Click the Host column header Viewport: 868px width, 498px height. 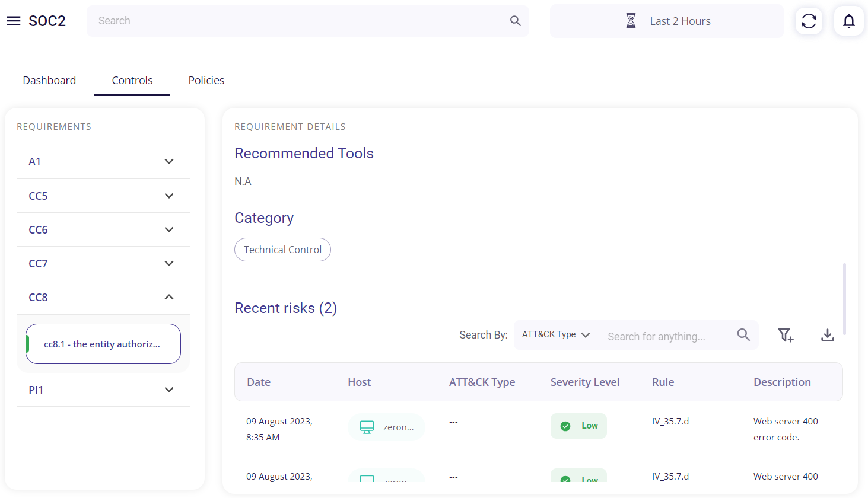coord(360,382)
